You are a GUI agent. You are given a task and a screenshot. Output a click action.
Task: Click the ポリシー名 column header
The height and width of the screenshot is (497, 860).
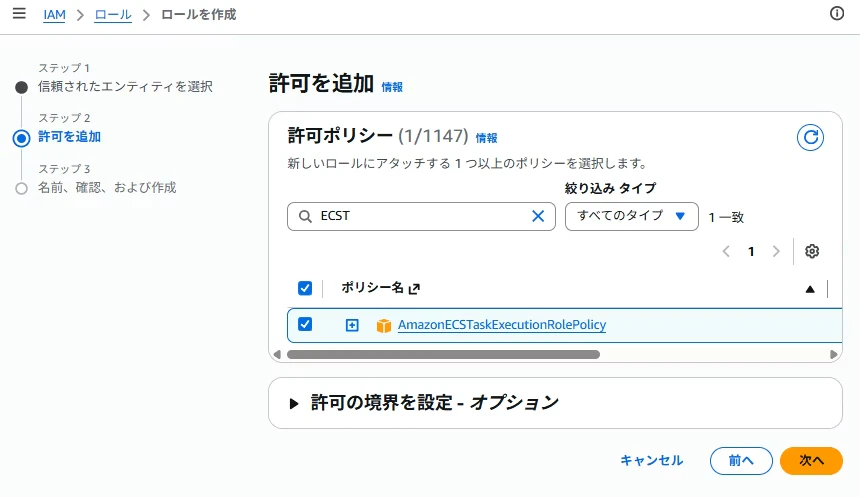pos(372,287)
